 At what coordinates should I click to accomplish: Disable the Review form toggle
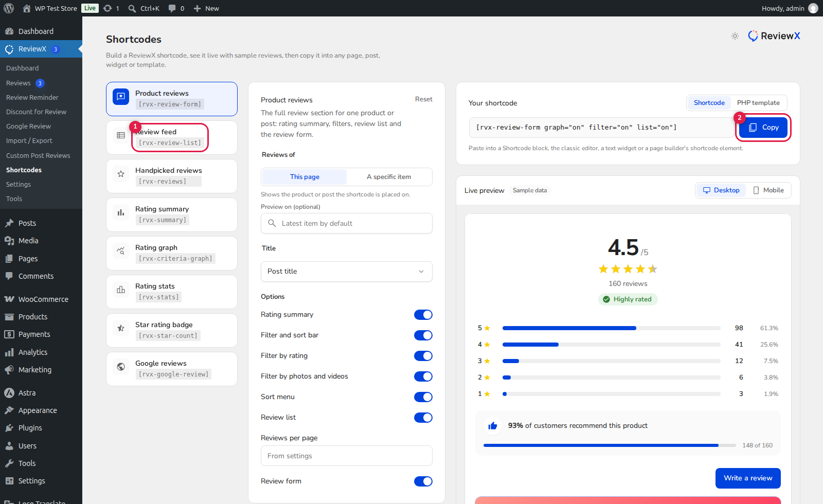click(423, 481)
